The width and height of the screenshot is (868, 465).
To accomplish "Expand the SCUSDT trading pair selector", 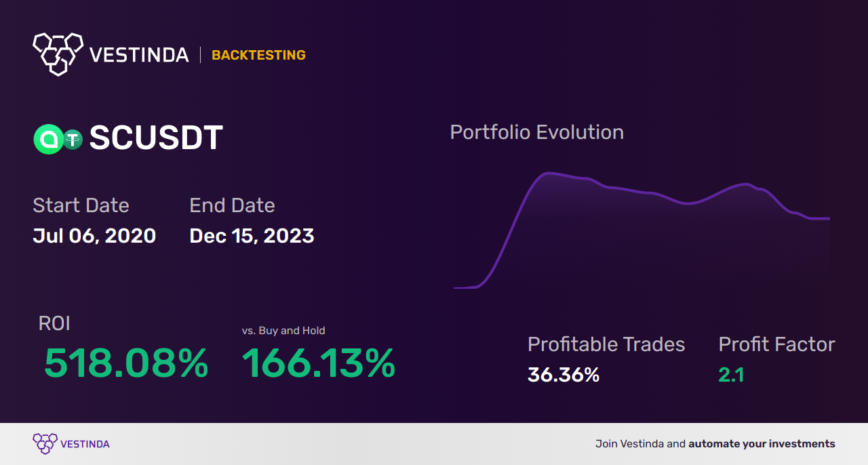I will coord(156,138).
